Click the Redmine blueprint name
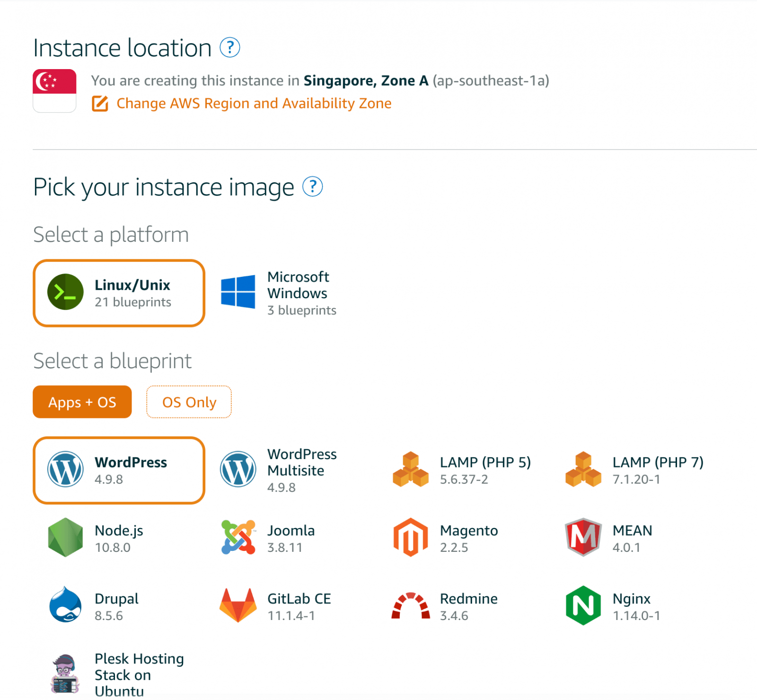 click(x=469, y=599)
